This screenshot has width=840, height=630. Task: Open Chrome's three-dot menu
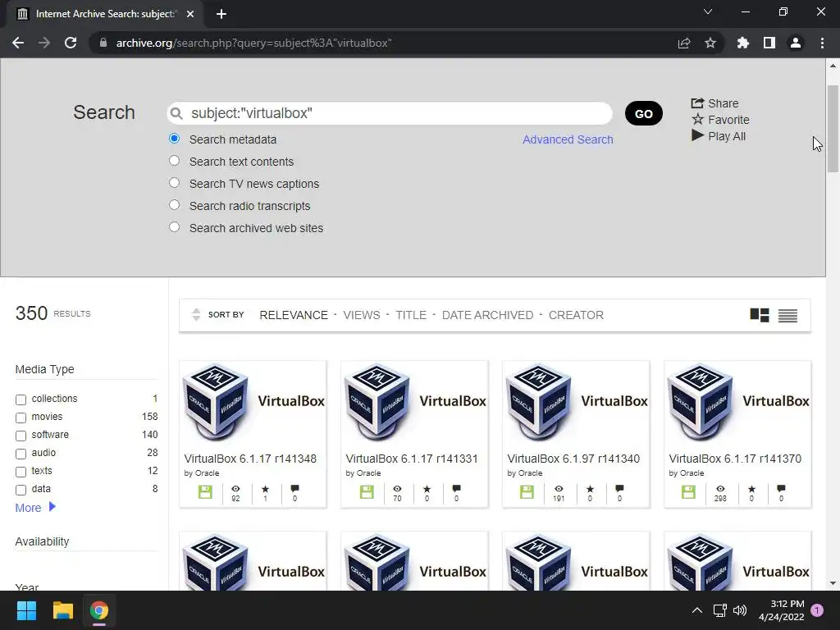coord(822,43)
